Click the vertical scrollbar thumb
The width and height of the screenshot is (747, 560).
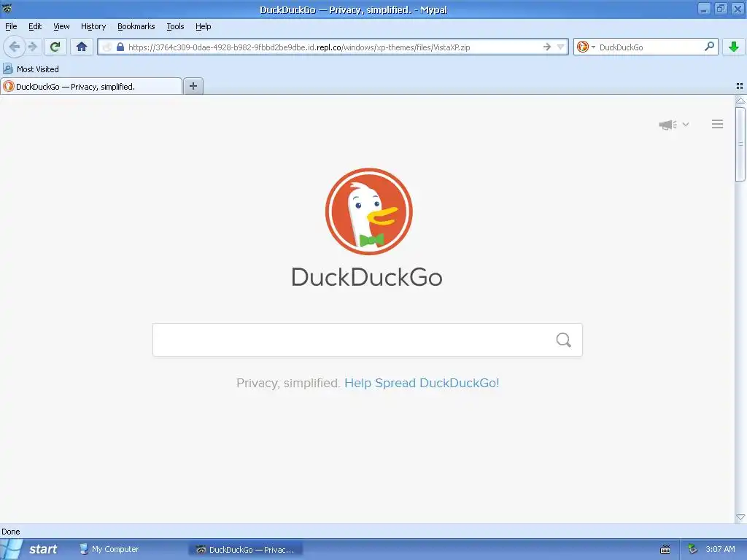click(740, 144)
